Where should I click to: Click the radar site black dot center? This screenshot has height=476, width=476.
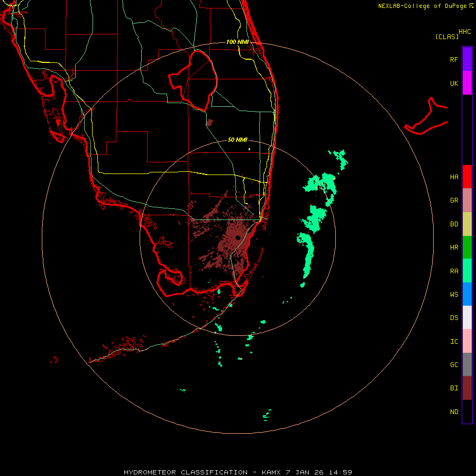(237, 237)
